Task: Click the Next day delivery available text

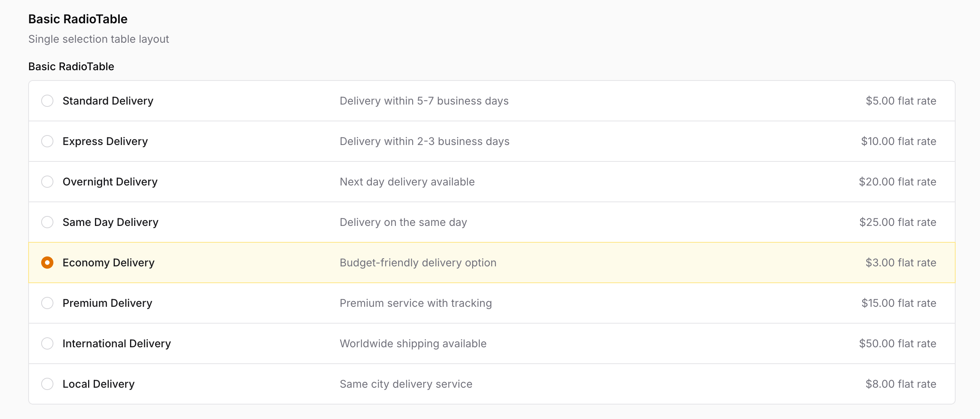Action: (407, 182)
